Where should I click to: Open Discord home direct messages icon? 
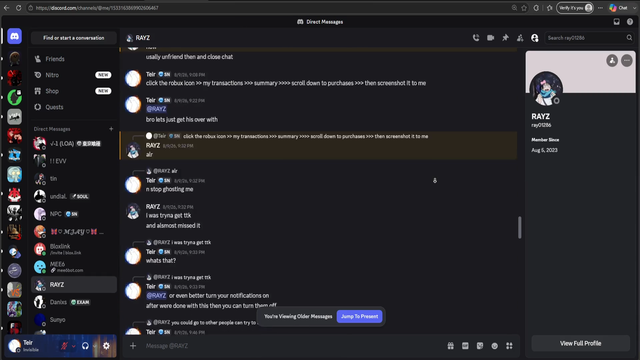[x=14, y=37]
